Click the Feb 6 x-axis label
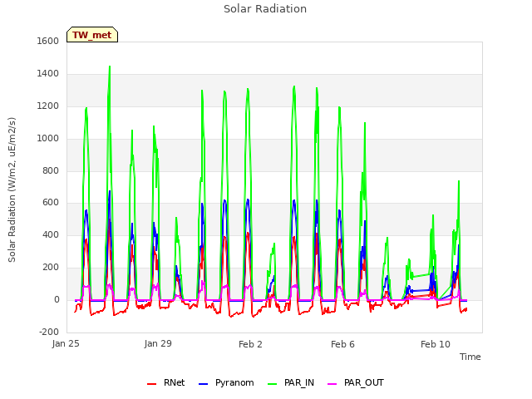This screenshot has height=399, width=532. (342, 344)
